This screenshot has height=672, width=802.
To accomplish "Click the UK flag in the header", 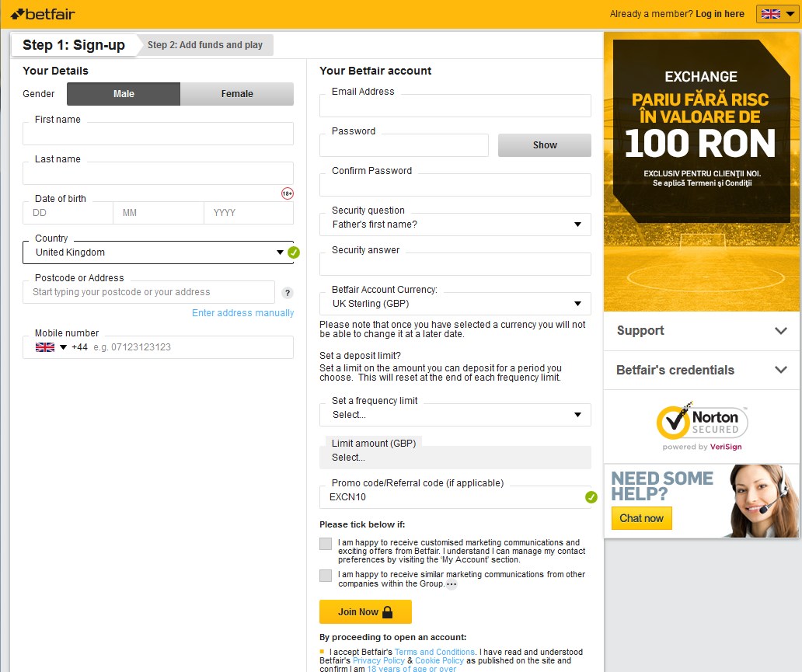I will pyautogui.click(x=770, y=14).
